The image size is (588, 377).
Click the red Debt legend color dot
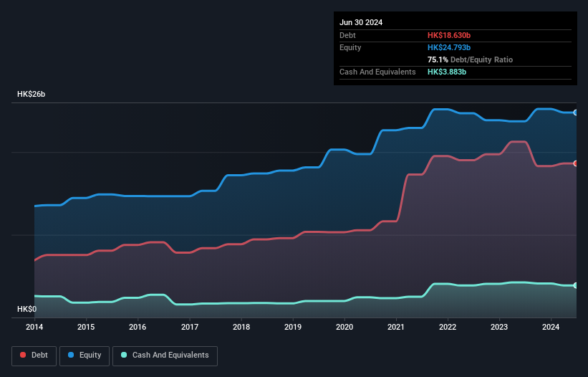click(x=24, y=355)
